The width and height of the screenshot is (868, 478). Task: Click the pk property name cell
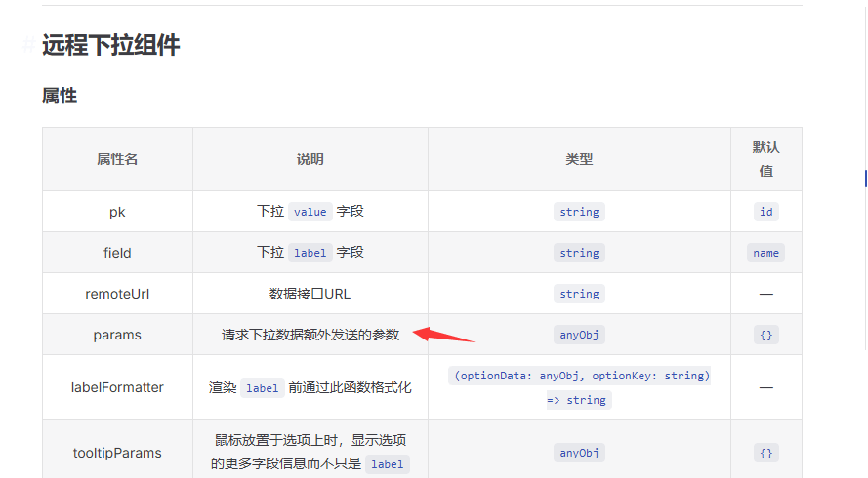[117, 212]
